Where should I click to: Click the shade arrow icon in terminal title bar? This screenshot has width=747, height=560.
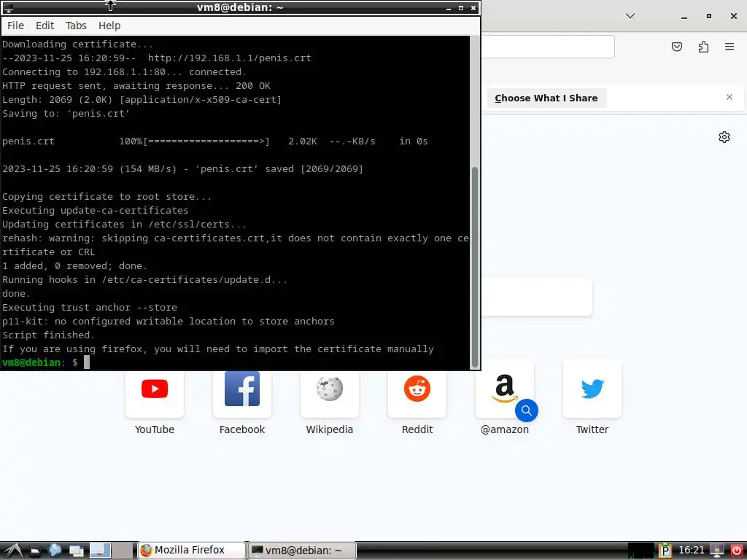[111, 6]
